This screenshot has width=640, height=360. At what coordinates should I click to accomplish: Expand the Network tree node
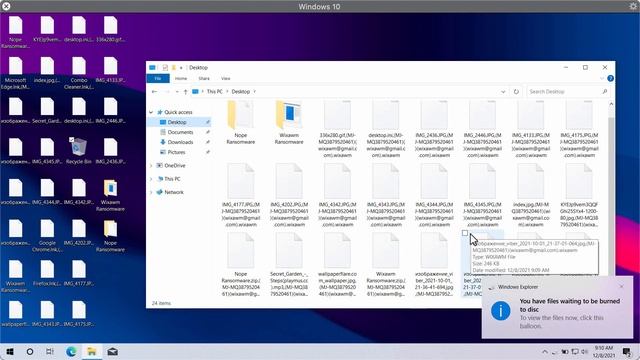click(151, 192)
